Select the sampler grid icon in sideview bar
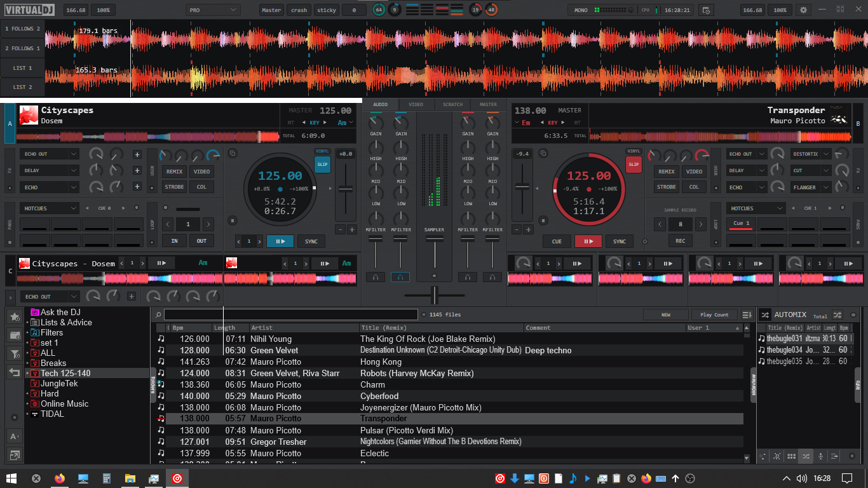 [x=791, y=456]
